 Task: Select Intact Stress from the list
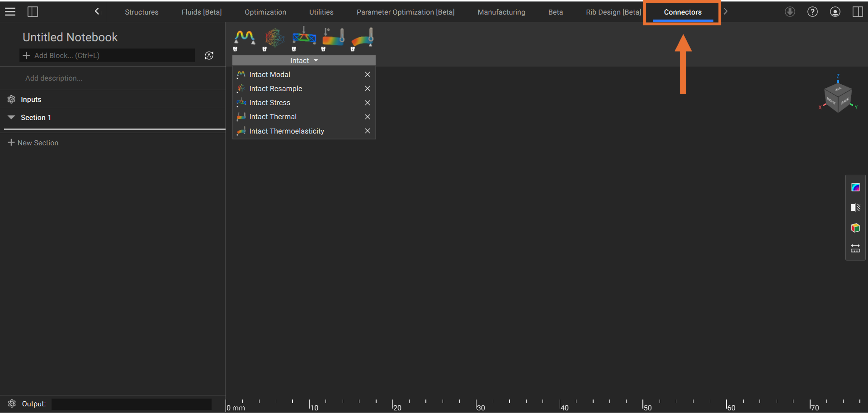pos(269,103)
